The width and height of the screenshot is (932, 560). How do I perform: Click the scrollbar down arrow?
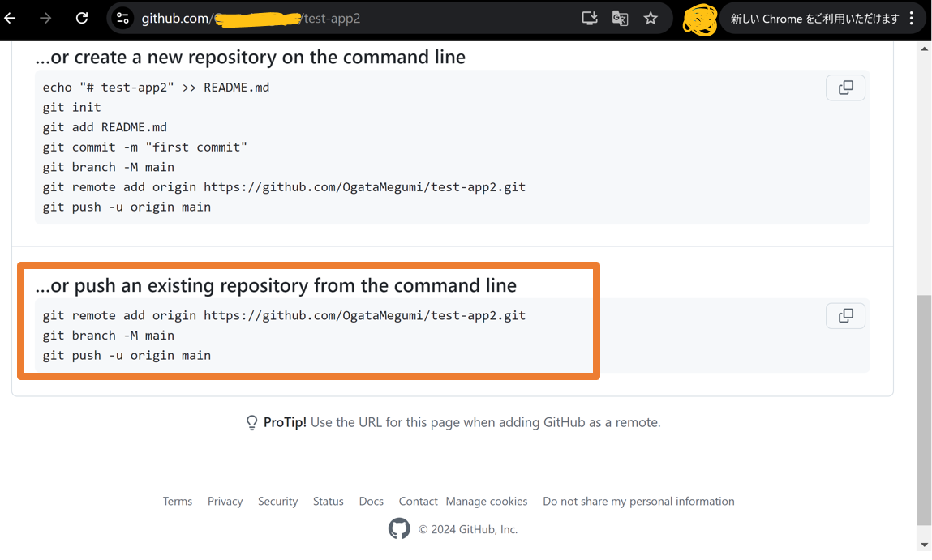click(924, 544)
